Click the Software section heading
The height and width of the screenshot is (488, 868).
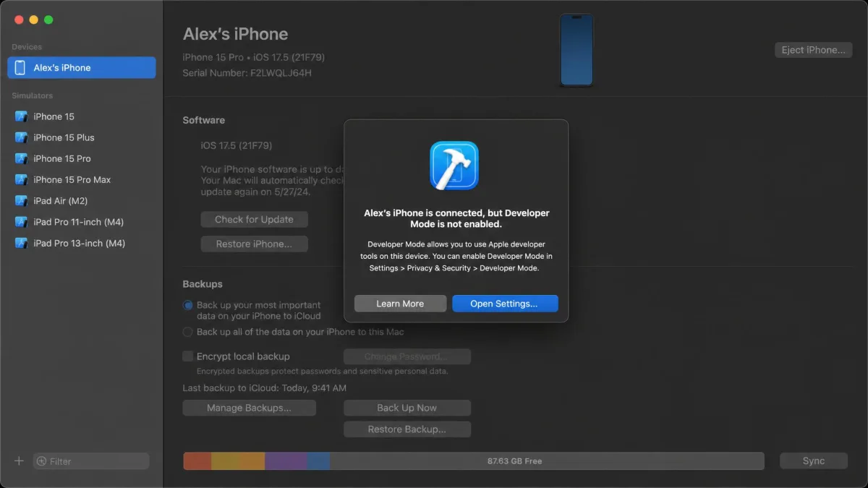tap(204, 120)
